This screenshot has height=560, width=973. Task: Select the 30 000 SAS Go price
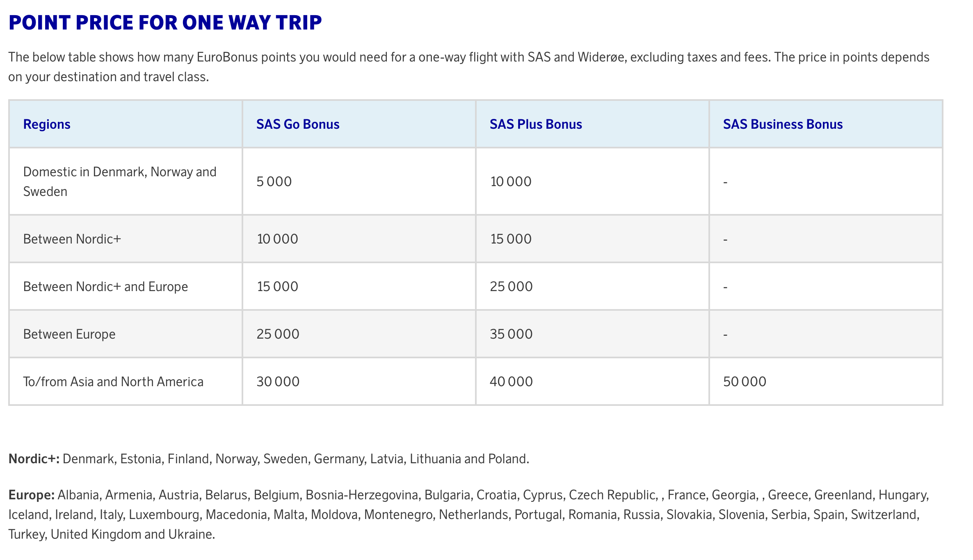coord(278,382)
